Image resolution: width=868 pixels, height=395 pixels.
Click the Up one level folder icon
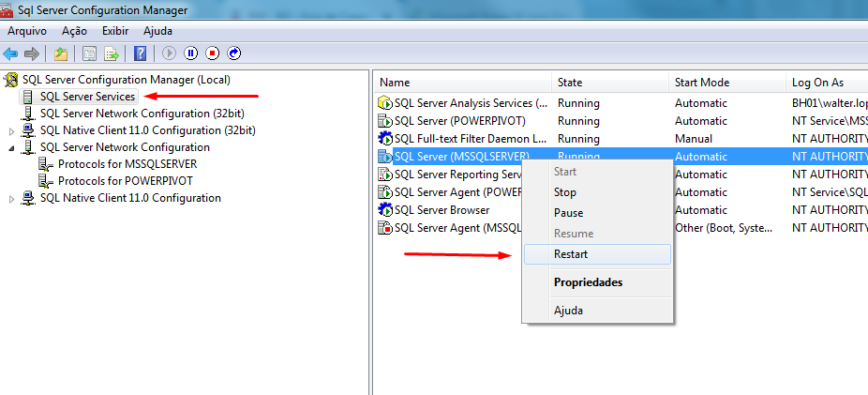60,53
